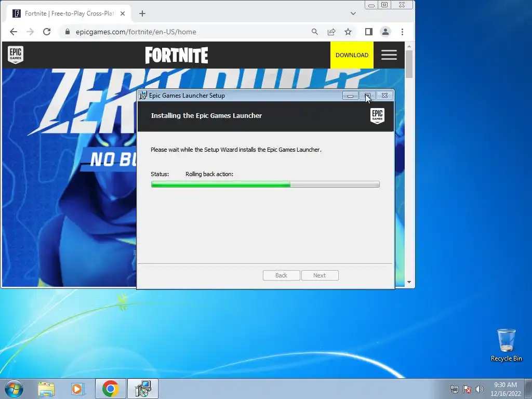Screen dimensions: 532x399
Task: Click the installer taskbar icon
Action: [143, 389]
